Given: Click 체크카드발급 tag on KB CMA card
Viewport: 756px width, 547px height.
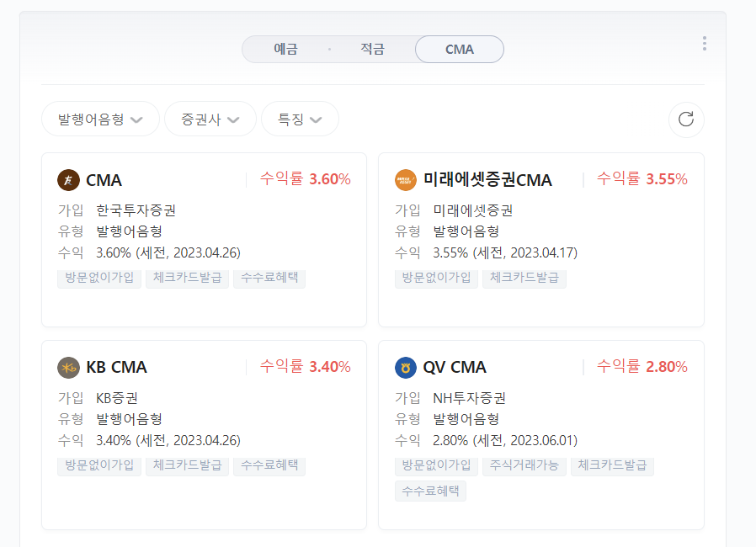Looking at the screenshot, I should click(x=187, y=465).
